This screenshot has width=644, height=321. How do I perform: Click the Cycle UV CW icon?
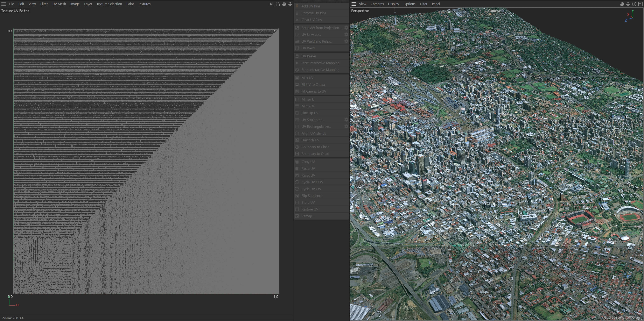pos(297,189)
